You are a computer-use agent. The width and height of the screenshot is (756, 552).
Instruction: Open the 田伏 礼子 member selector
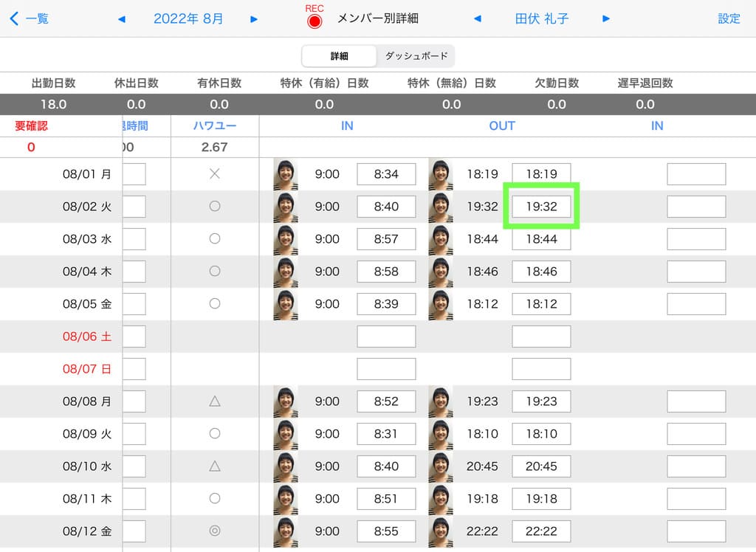pyautogui.click(x=541, y=19)
